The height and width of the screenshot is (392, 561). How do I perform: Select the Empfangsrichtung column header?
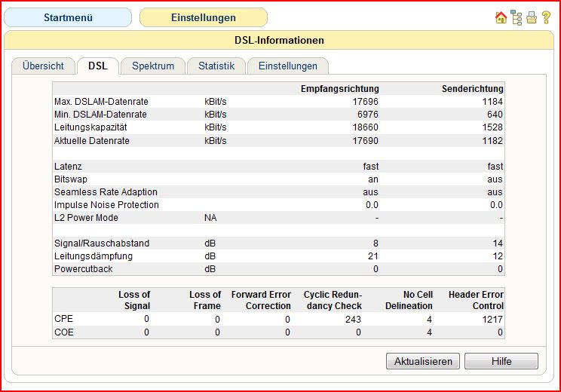pos(339,89)
